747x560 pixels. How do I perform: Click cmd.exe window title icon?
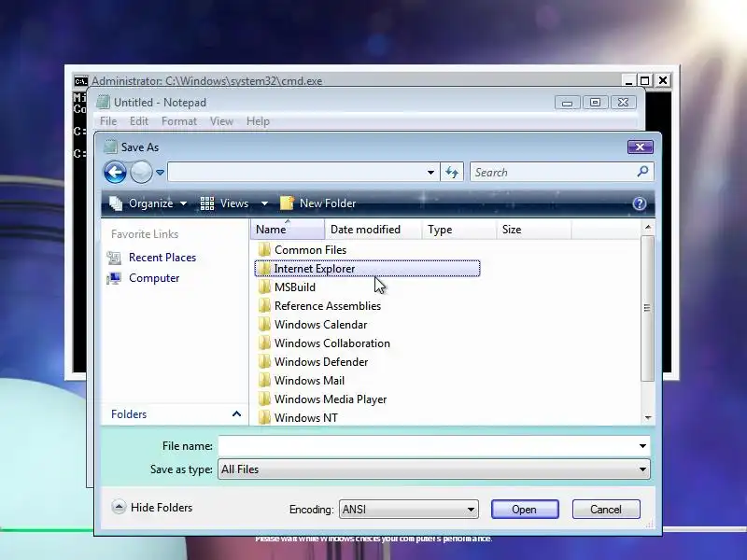click(80, 81)
